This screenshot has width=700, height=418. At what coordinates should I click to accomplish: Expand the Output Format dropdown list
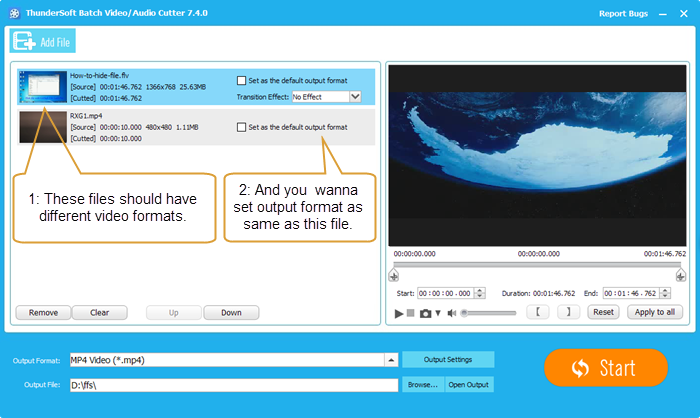tap(390, 360)
